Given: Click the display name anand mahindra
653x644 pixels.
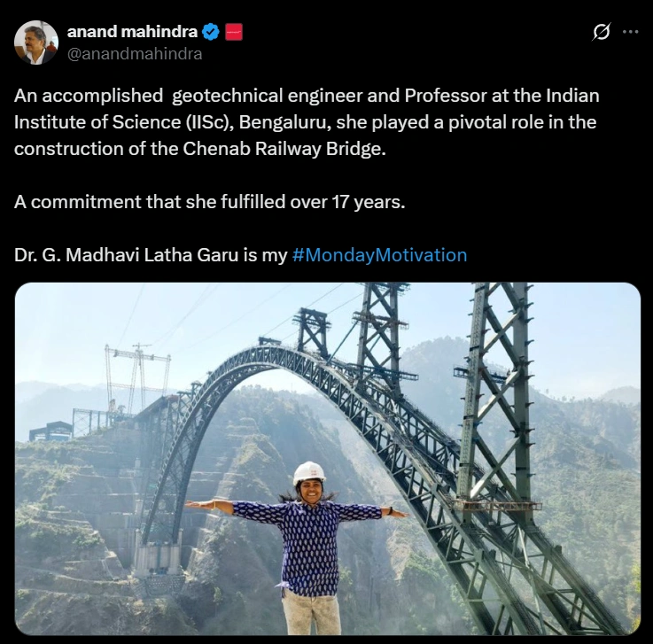Looking at the screenshot, I should [x=132, y=32].
